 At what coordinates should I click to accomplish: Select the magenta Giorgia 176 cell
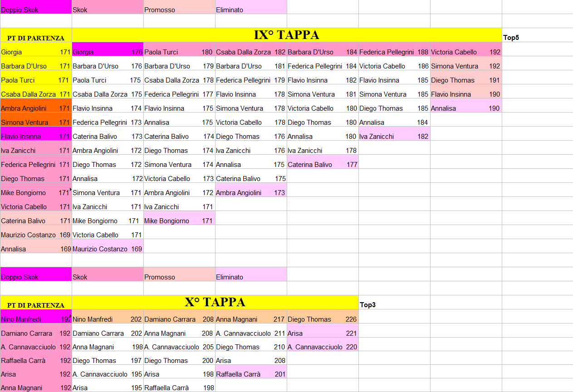click(x=108, y=52)
